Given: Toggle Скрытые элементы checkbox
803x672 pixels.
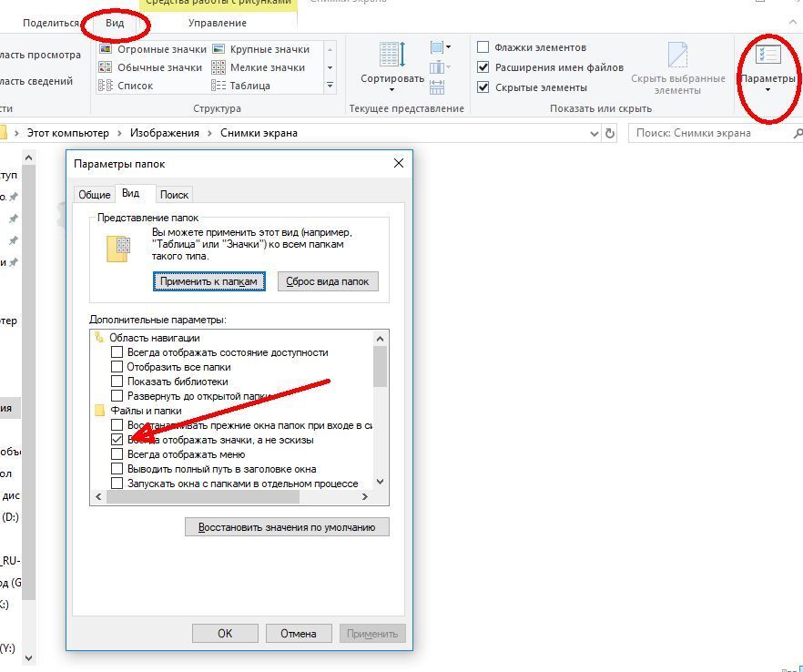Looking at the screenshot, I should pyautogui.click(x=483, y=87).
